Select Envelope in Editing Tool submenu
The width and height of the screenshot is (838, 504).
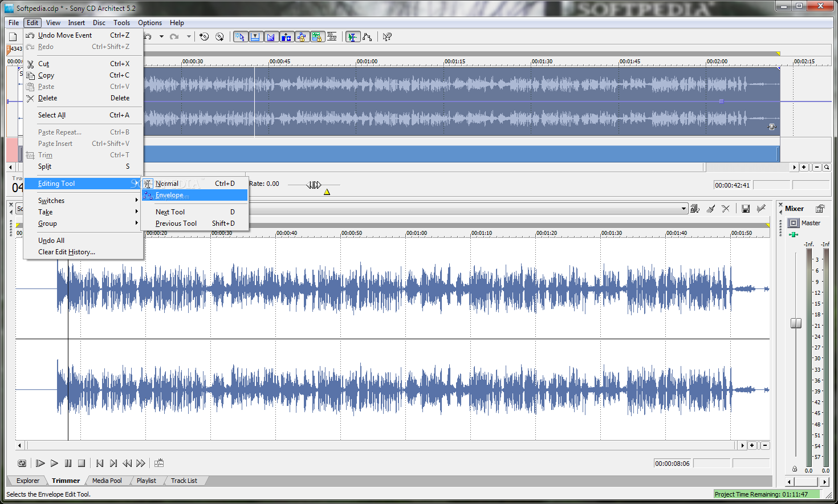coord(195,195)
